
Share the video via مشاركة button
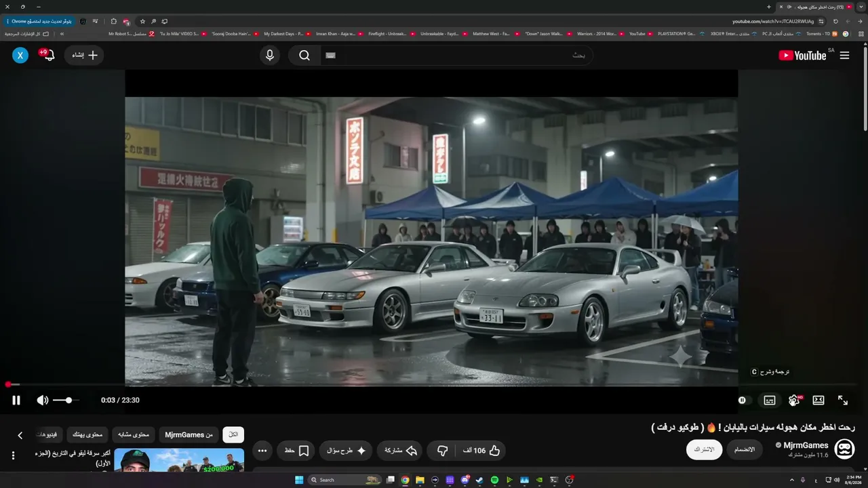tap(400, 451)
